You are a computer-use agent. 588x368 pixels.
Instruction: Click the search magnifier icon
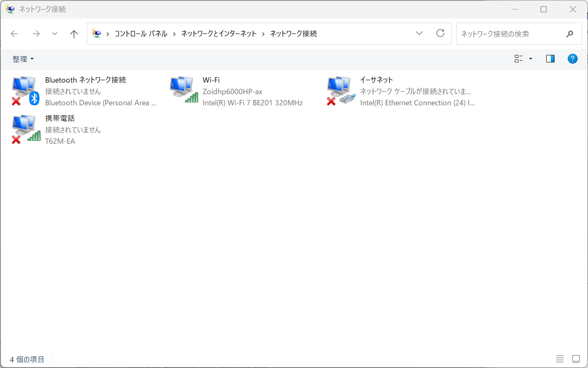(570, 34)
